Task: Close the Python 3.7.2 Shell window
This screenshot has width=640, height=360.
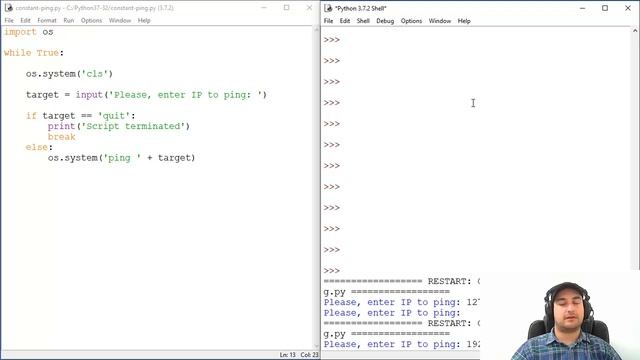Action: 628,8
